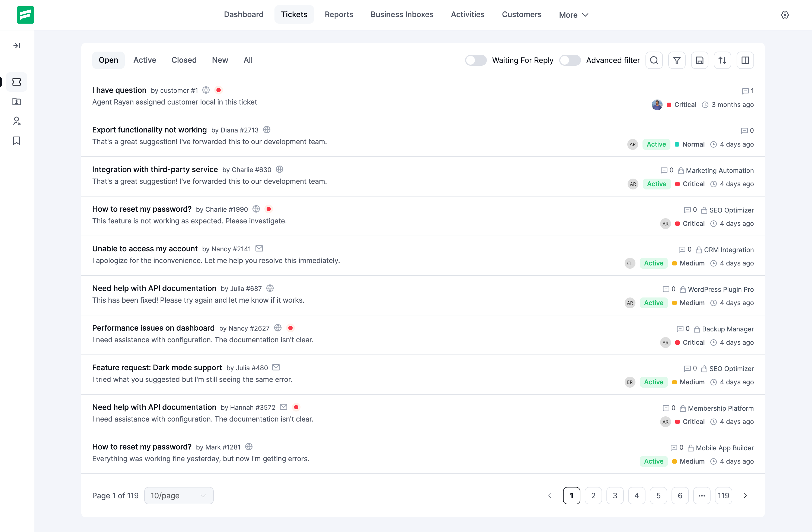
Task: Enable the Waiting For Reply toggle
Action: point(476,61)
